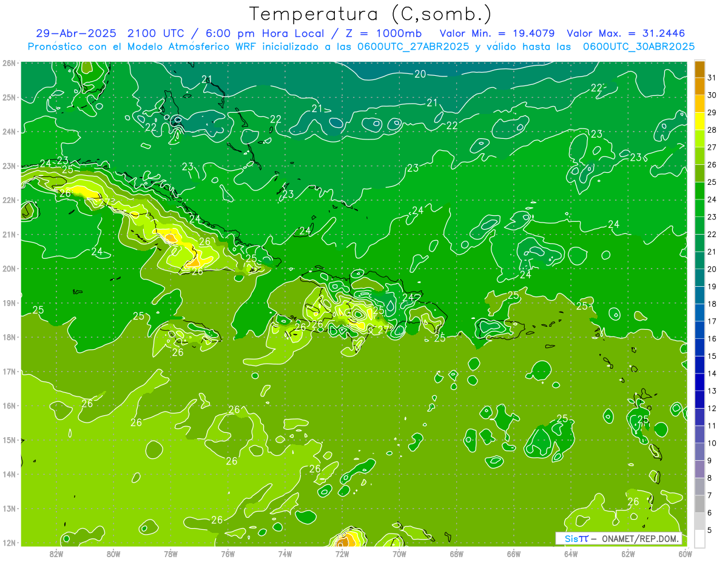The width and height of the screenshot is (728, 562).
Task: Click longitude axis label '68W'
Action: (456, 553)
